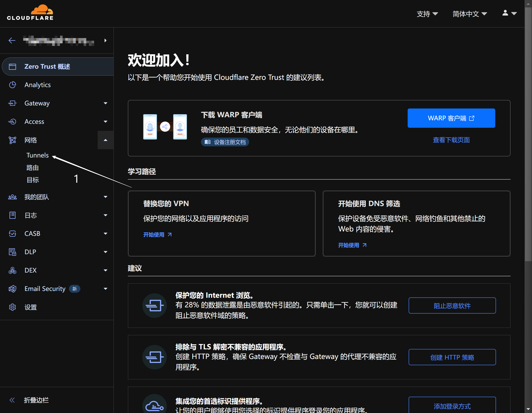The width and height of the screenshot is (532, 413).
Task: Click the 替换您的 VPN card title
Action: tap(166, 203)
